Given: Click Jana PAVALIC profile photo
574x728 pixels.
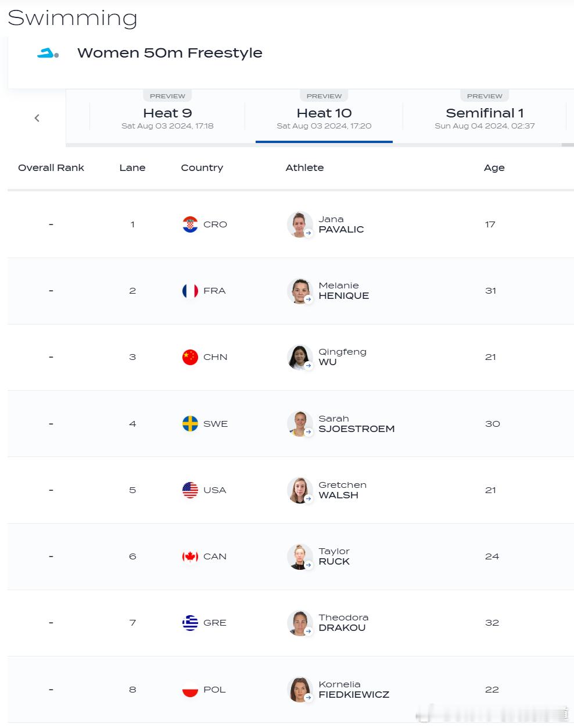Looking at the screenshot, I should click(300, 224).
